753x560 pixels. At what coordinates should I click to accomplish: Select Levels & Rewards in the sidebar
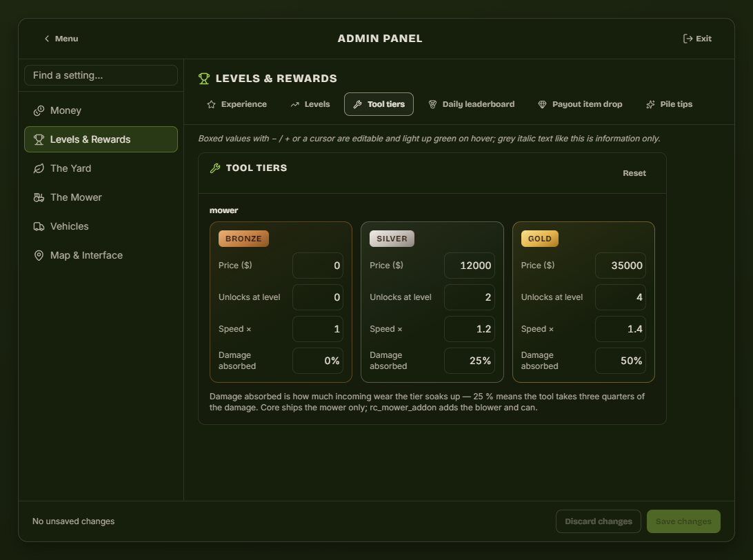pyautogui.click(x=101, y=139)
